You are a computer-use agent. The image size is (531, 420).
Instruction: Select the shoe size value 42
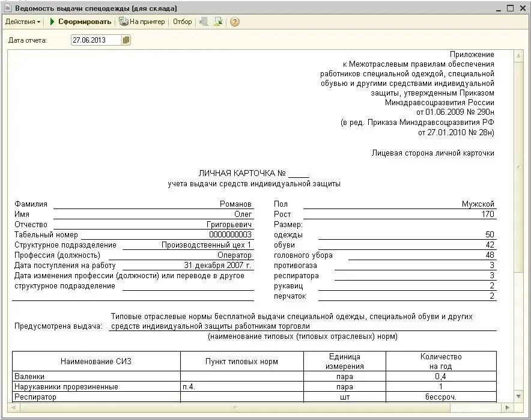pyautogui.click(x=490, y=245)
